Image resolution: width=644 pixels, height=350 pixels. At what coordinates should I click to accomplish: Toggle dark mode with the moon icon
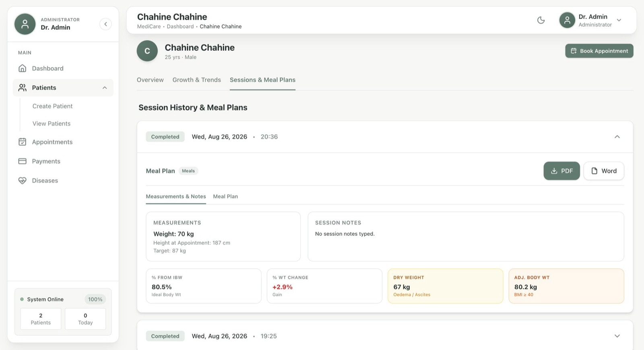click(541, 20)
